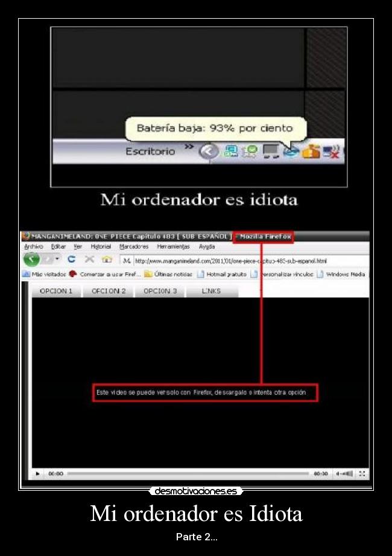The width and height of the screenshot is (392, 556).
Task: Play the video with the play button
Action: [x=37, y=474]
